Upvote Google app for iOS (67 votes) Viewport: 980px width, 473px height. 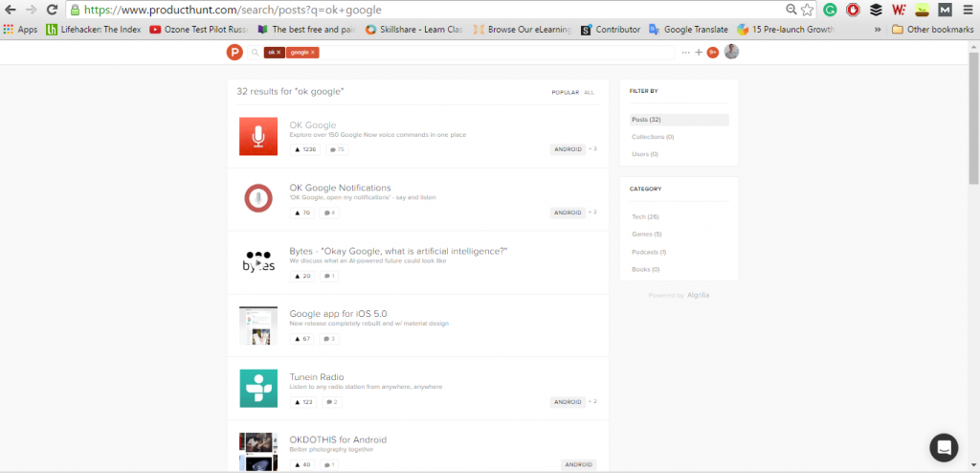(302, 339)
